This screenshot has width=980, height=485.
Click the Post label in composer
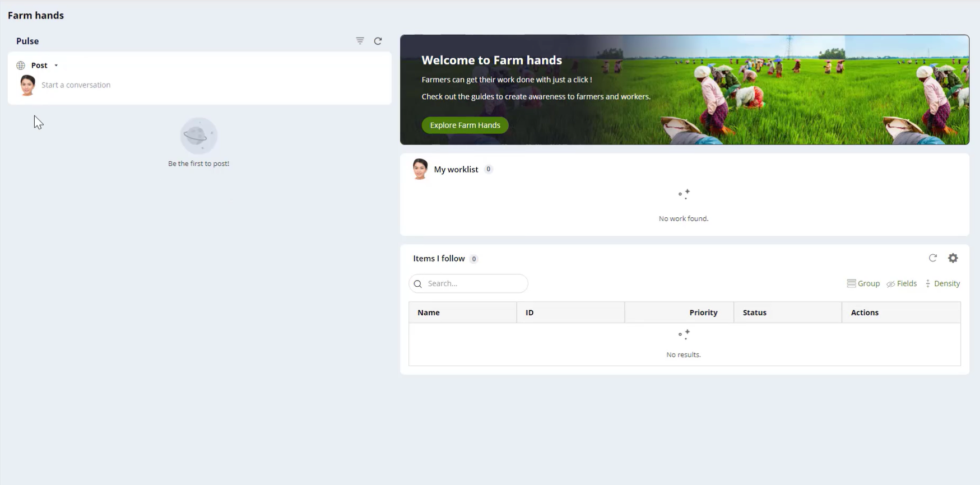39,66
